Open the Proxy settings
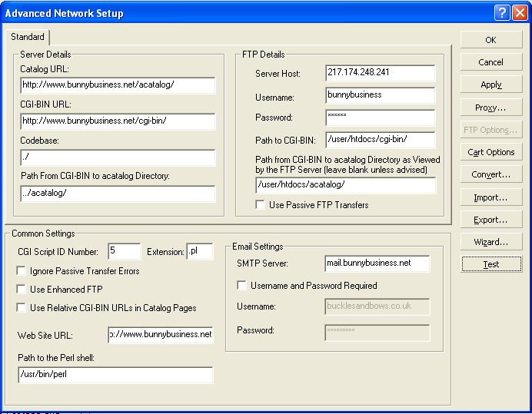The height and width of the screenshot is (414, 532). 491,107
